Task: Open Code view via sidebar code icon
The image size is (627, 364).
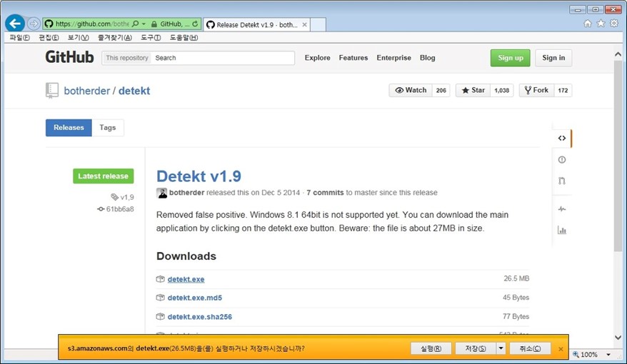Action: (x=562, y=138)
